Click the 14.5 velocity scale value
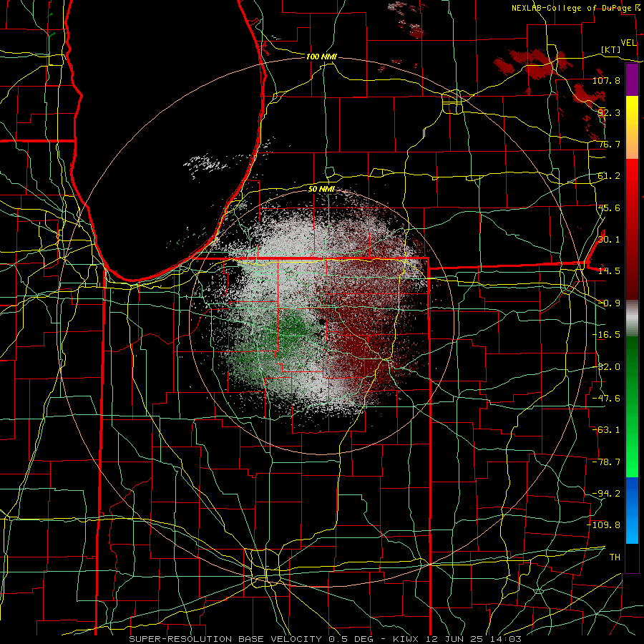Screen dimensions: 644x644 [609, 271]
